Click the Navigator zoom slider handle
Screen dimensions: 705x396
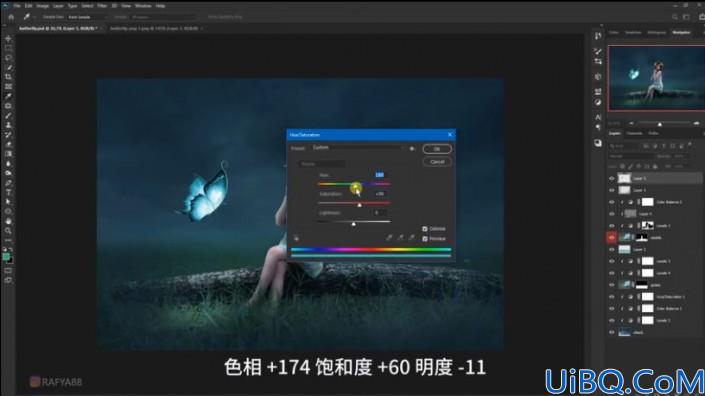[660, 124]
